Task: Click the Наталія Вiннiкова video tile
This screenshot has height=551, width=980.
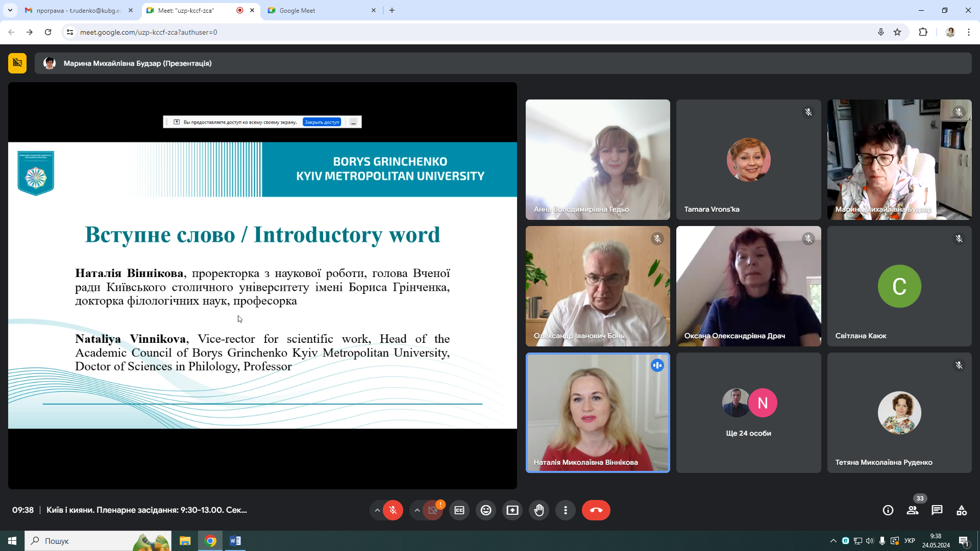Action: pyautogui.click(x=598, y=412)
